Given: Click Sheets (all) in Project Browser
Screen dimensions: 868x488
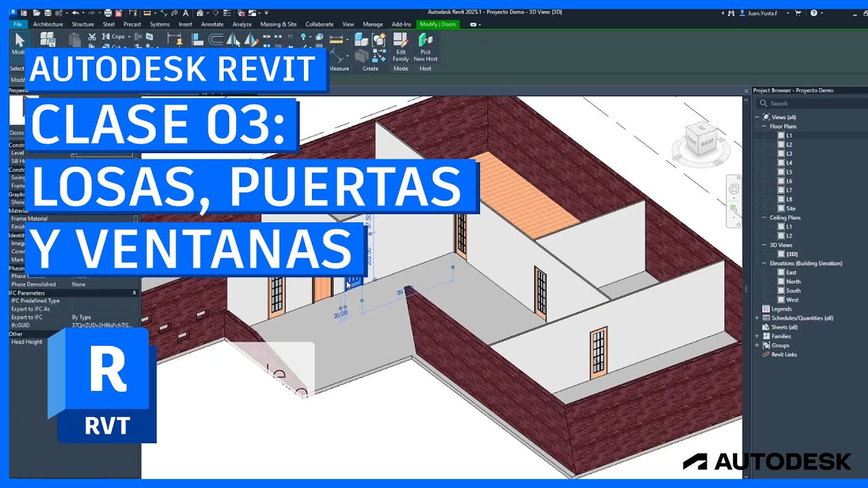Looking at the screenshot, I should tap(784, 327).
